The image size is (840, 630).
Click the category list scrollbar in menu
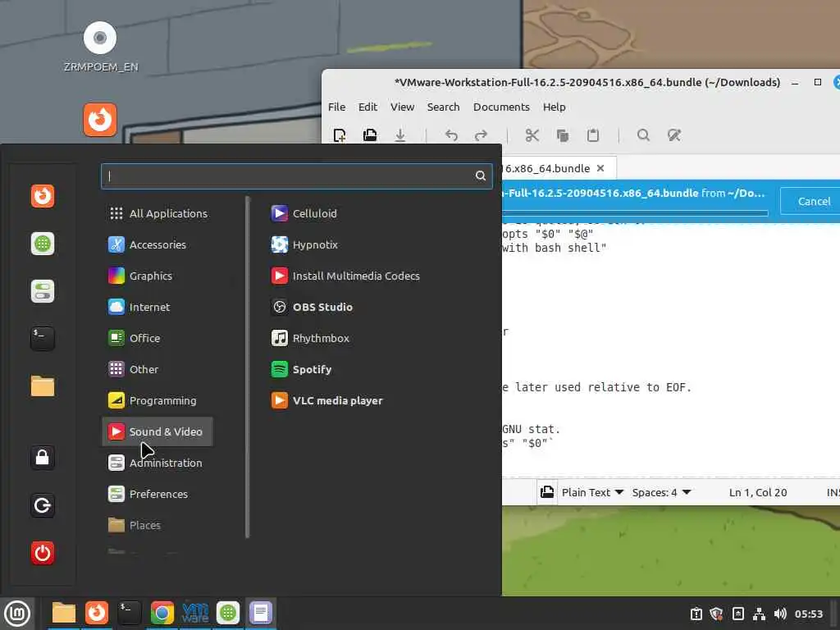point(247,367)
